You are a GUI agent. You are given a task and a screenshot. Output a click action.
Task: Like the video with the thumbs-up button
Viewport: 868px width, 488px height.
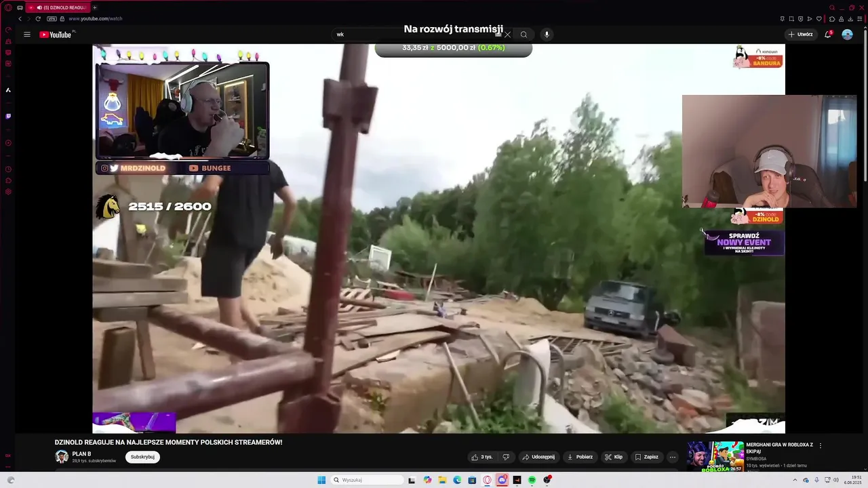(482, 457)
